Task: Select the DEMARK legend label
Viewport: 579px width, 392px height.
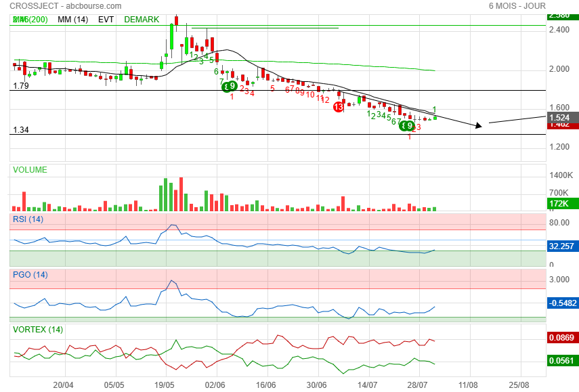Action: (142, 20)
